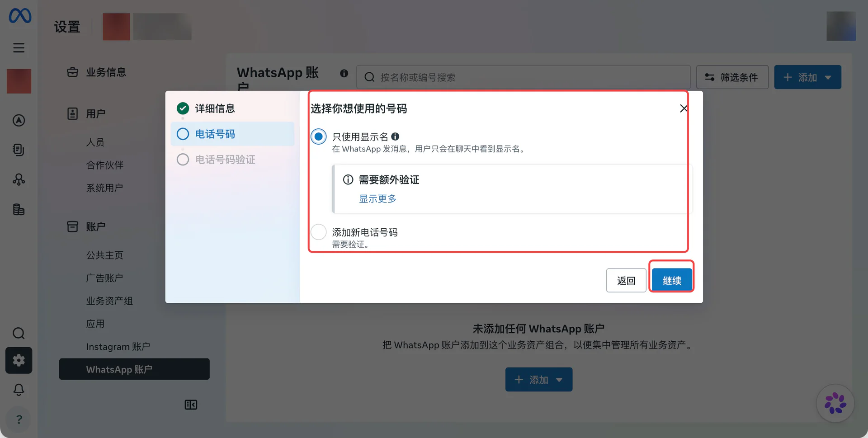This screenshot has height=438, width=868.
Task: Open the compass navigation icon in left rail
Action: point(19,120)
